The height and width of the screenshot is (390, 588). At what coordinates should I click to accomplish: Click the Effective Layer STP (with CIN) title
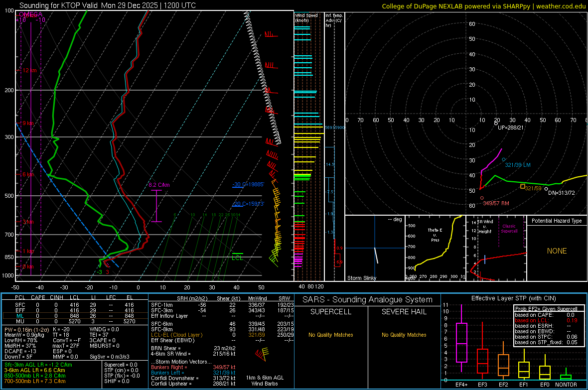pos(514,298)
